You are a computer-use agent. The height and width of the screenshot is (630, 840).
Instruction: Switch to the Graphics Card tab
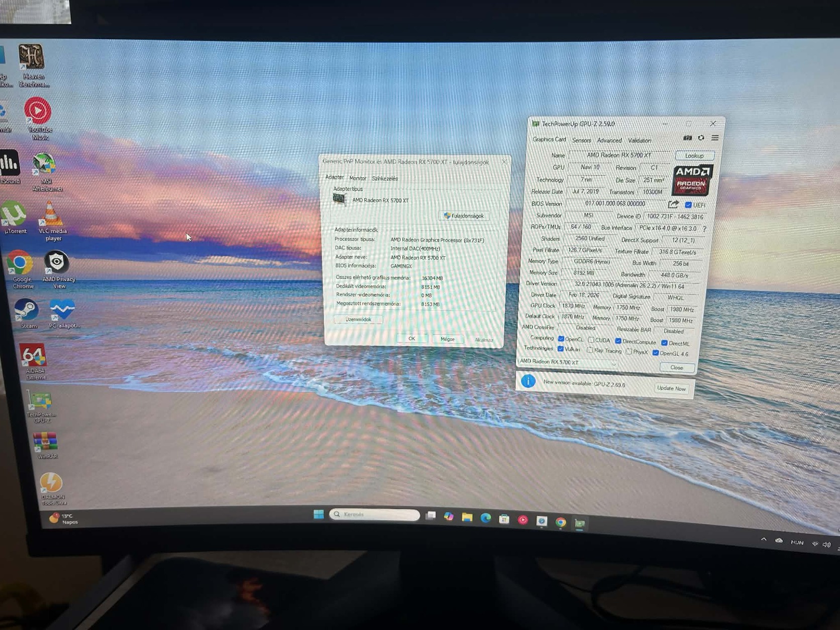coord(549,139)
